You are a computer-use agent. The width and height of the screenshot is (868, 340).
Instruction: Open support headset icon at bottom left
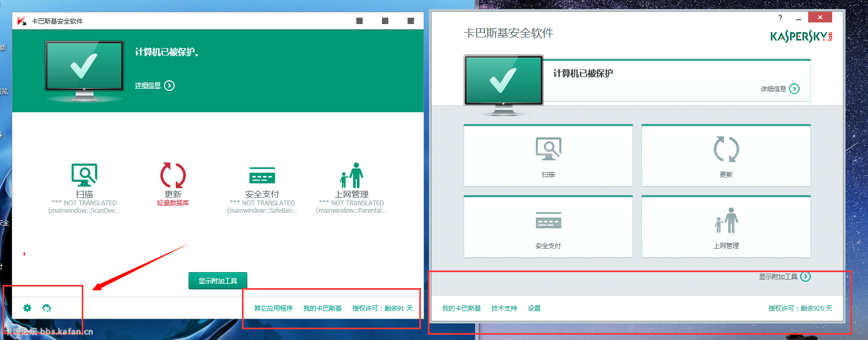pyautogui.click(x=46, y=308)
